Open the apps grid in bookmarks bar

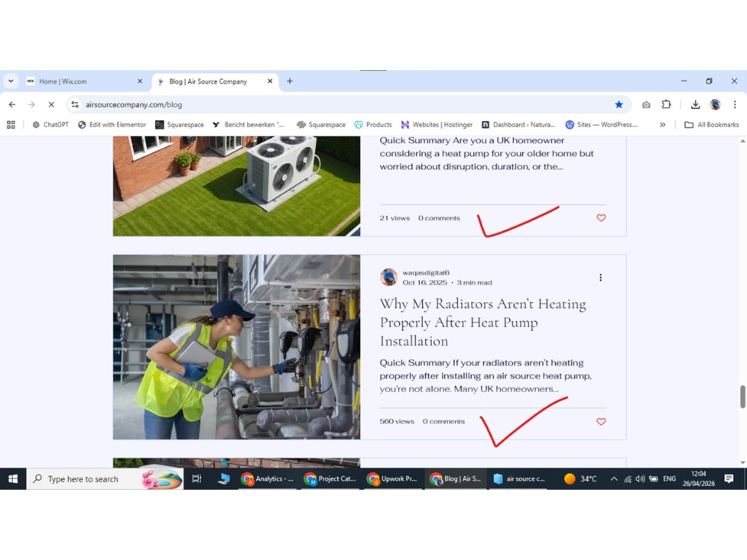tap(11, 124)
